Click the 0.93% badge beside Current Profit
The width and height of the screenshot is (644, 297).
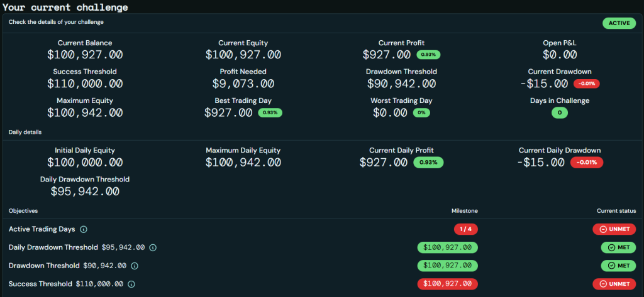[x=428, y=55]
